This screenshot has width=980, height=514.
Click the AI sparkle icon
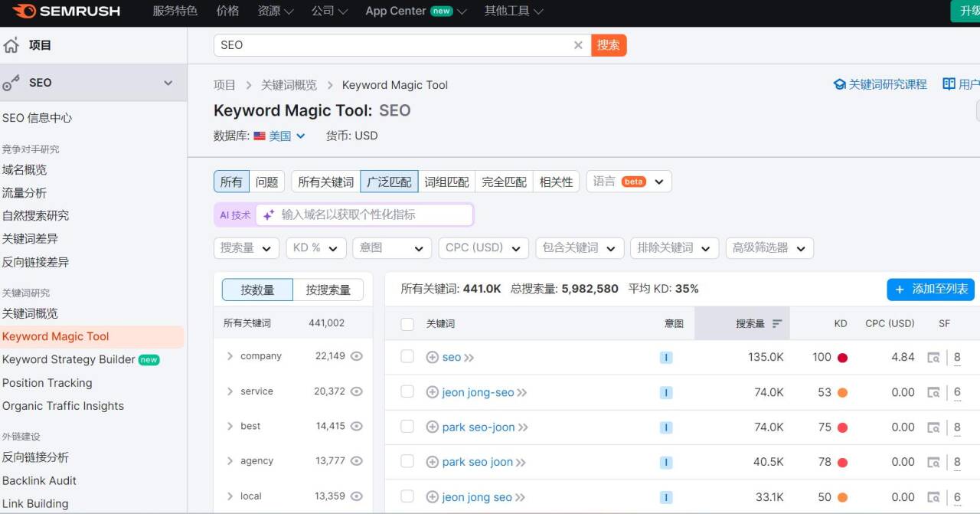tap(269, 215)
